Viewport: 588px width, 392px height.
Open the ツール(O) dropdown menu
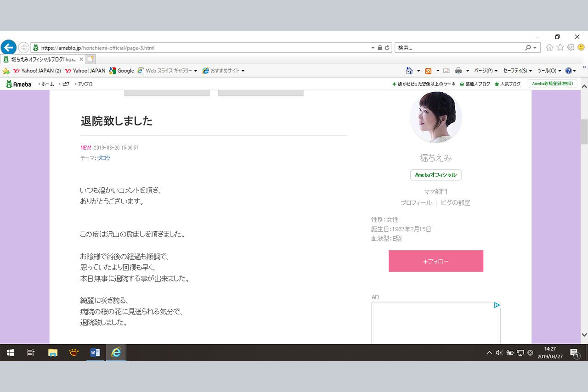point(548,70)
